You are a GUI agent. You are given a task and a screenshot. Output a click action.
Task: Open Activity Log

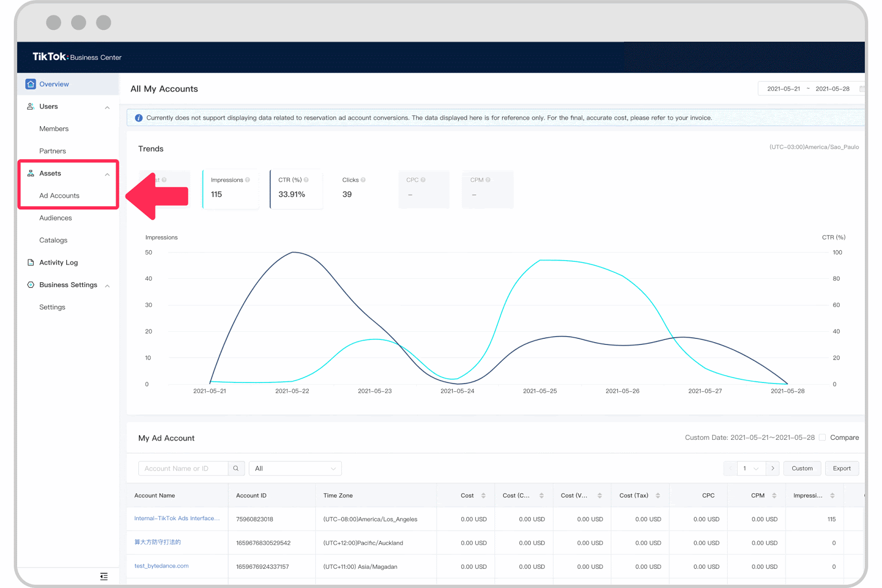click(x=58, y=262)
